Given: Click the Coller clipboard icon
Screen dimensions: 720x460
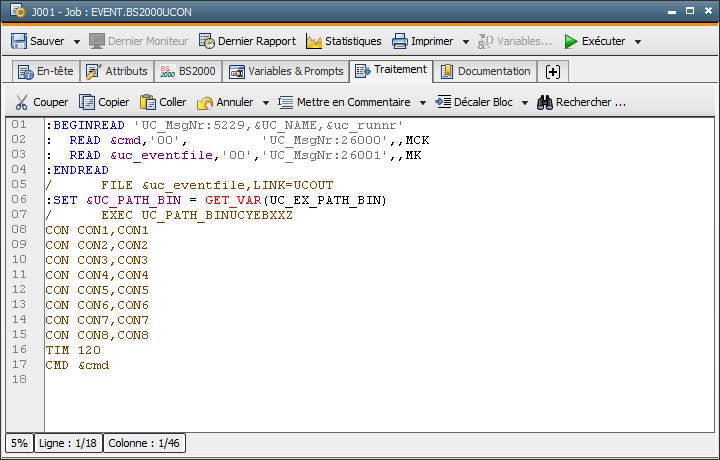Looking at the screenshot, I should pyautogui.click(x=148, y=102).
